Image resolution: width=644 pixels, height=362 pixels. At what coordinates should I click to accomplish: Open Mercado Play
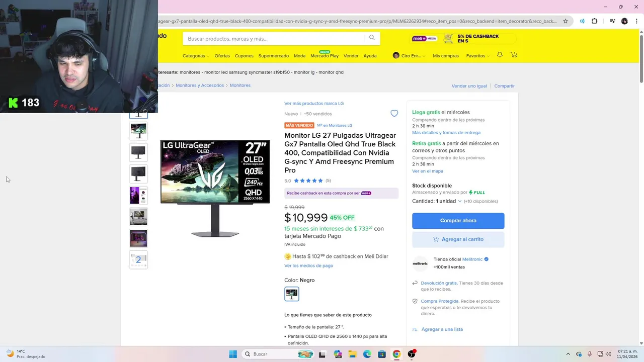(325, 55)
